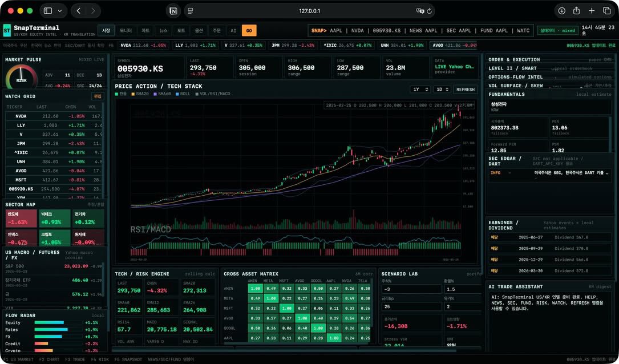Expand the ORDER & EXECUTION panel
This screenshot has width=619, height=364.
click(550, 59)
